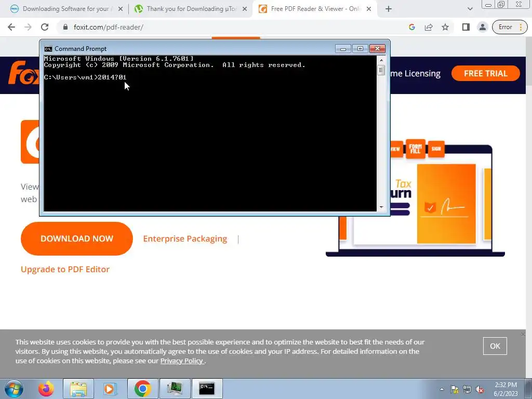The width and height of the screenshot is (532, 399).
Task: Click inside Command Prompt text area
Action: click(x=210, y=134)
